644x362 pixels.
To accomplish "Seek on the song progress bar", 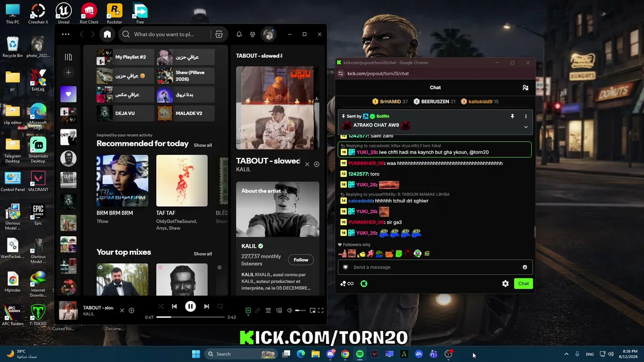I will (190, 317).
